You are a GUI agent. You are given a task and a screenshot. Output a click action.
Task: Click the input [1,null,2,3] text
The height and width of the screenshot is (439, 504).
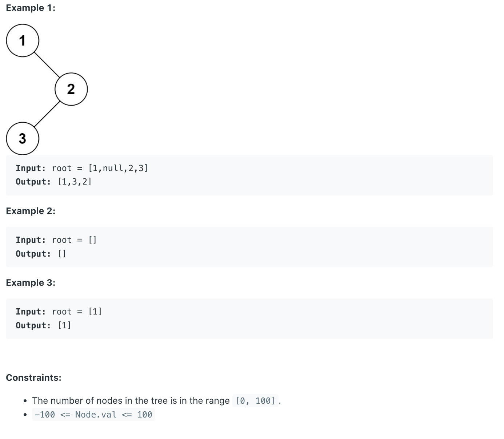coord(118,168)
